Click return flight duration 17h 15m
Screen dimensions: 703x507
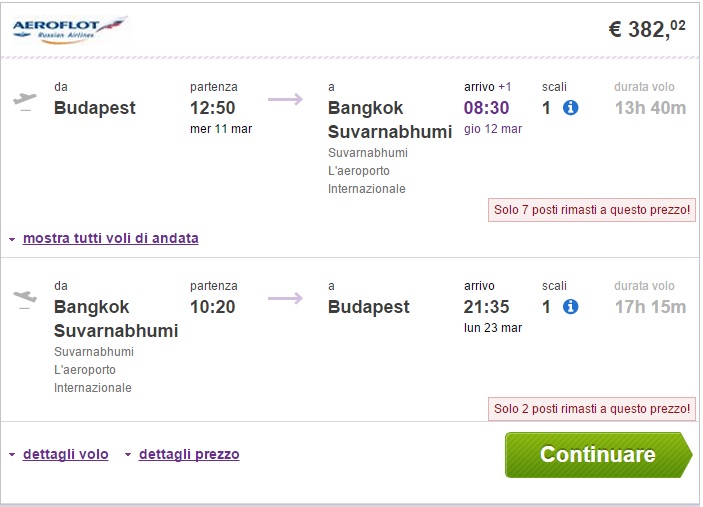(650, 307)
